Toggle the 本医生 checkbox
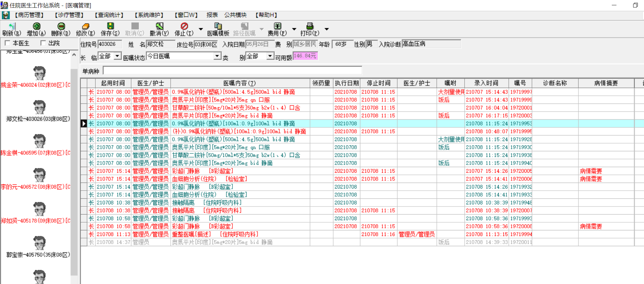 pos(8,43)
